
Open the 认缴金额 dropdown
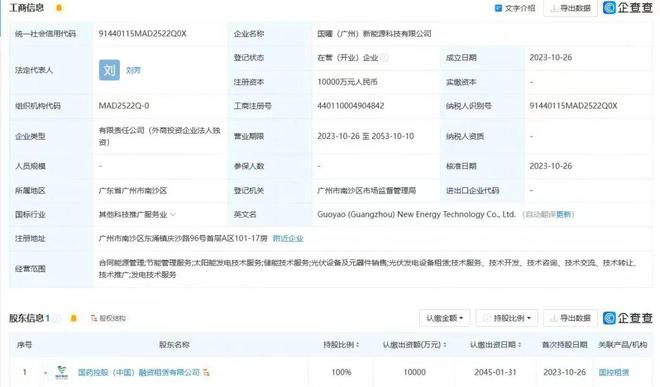tap(444, 318)
